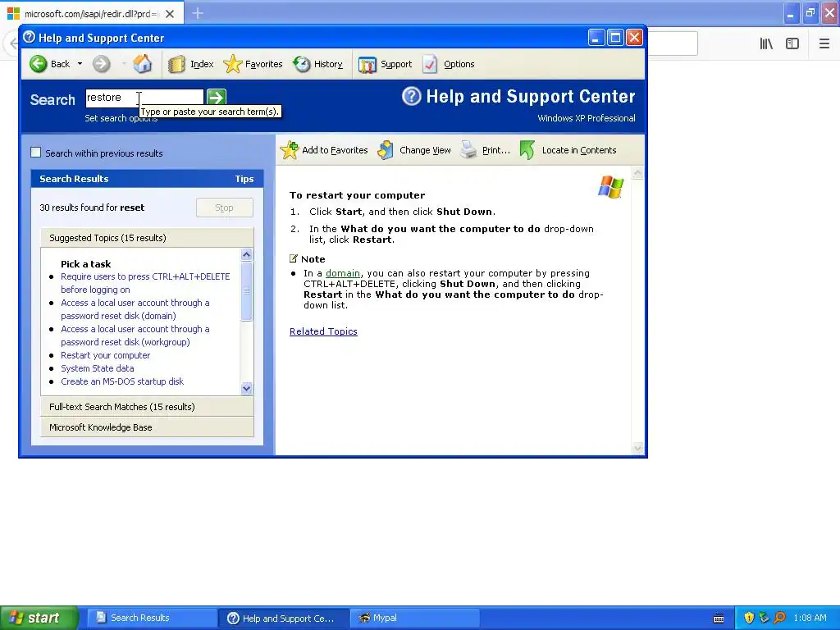Screen dimensions: 840x630
Task: Click title bar help window icon
Action: pyautogui.click(x=29, y=38)
